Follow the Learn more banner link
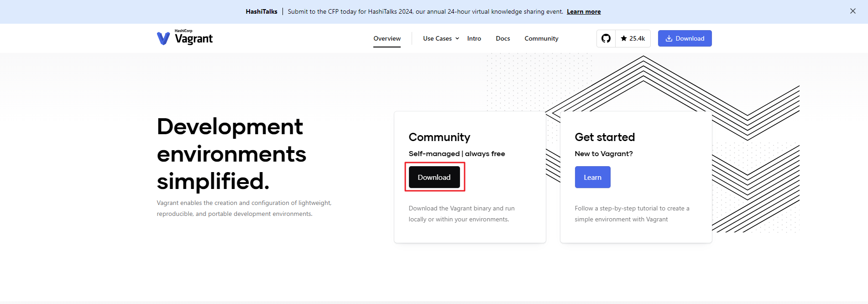The width and height of the screenshot is (868, 304). (584, 11)
